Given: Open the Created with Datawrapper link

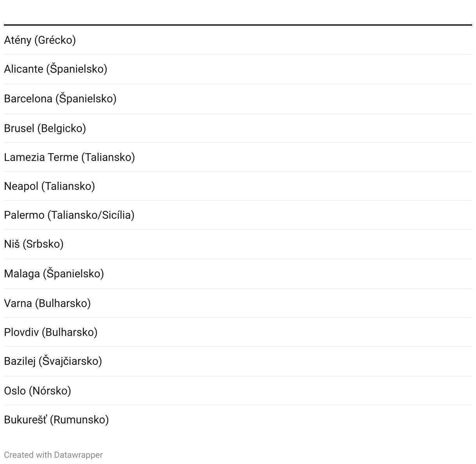Looking at the screenshot, I should tap(53, 455).
